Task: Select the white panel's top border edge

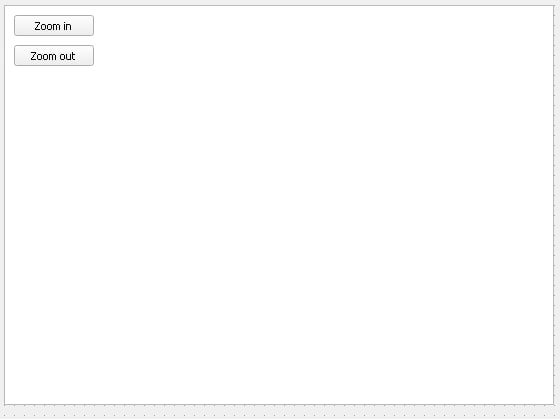Action: pyautogui.click(x=279, y=5)
